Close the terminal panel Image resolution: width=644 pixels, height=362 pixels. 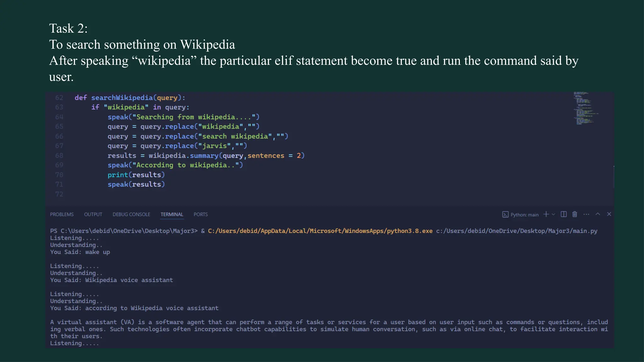tap(609, 214)
